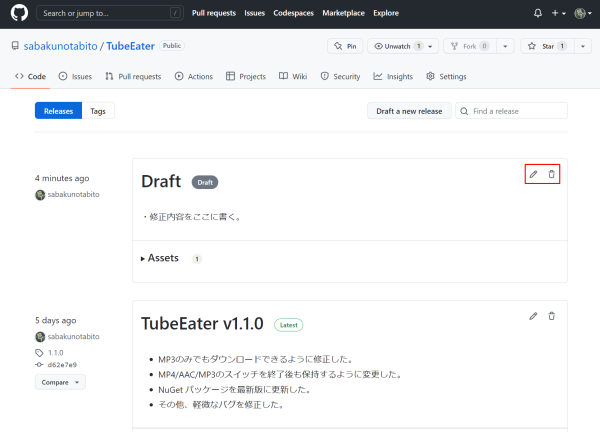The height and width of the screenshot is (432, 600).
Task: Open Marketplace in the top navigation
Action: tap(343, 13)
